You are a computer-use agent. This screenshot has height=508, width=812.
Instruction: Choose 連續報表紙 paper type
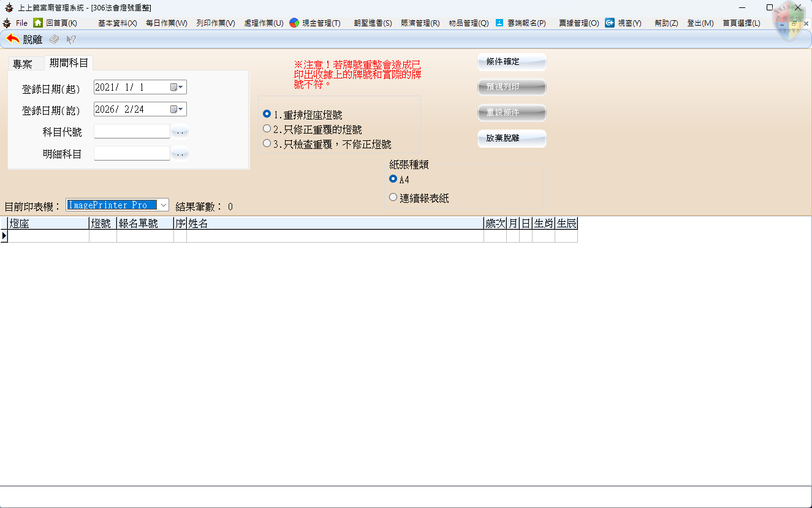click(x=393, y=197)
